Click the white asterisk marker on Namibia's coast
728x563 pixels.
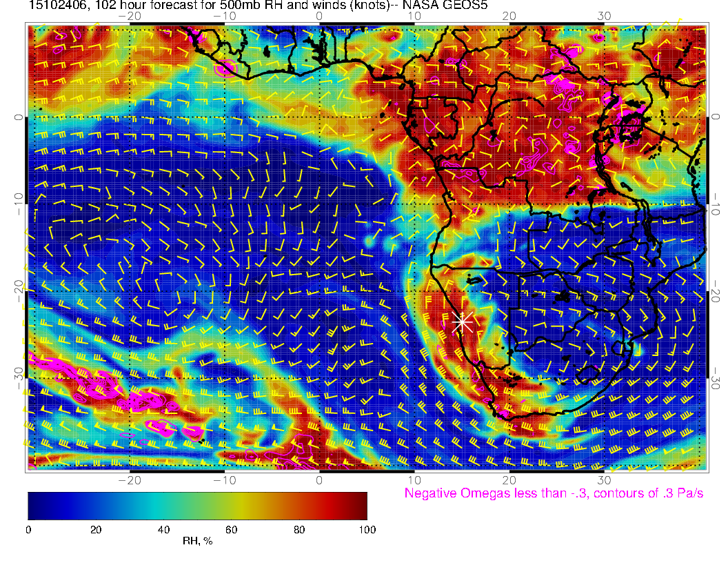(463, 322)
